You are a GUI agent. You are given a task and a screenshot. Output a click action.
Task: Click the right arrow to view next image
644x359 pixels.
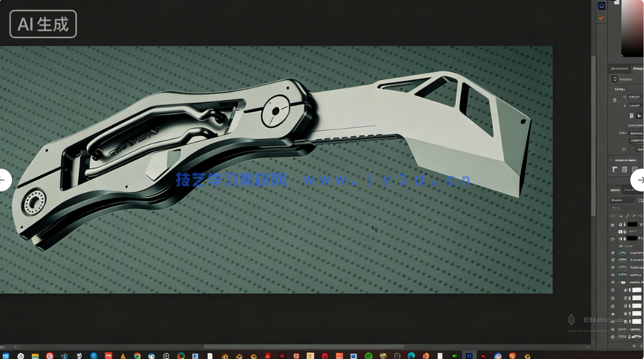[x=641, y=180]
